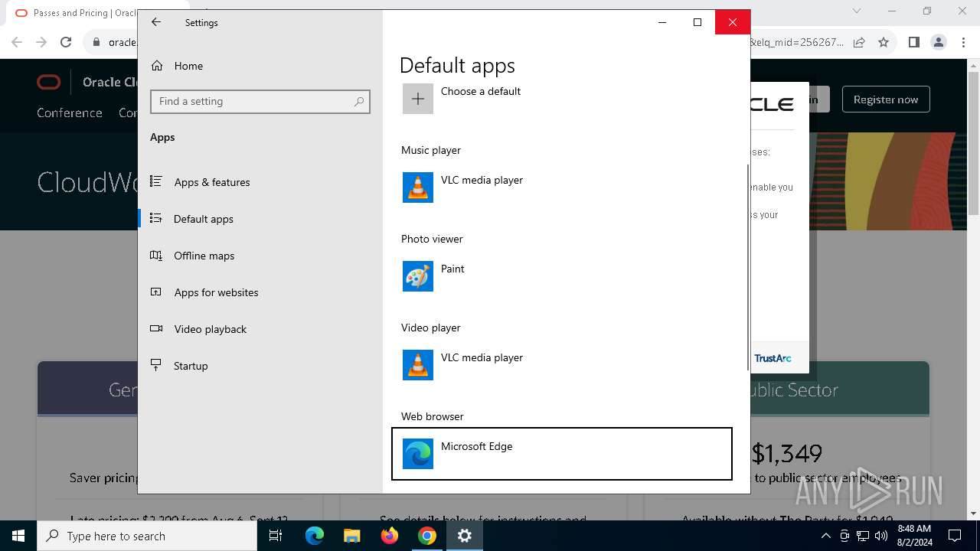Click Register now button on Oracle page
Viewport: 980px width, 551px height.
886,99
